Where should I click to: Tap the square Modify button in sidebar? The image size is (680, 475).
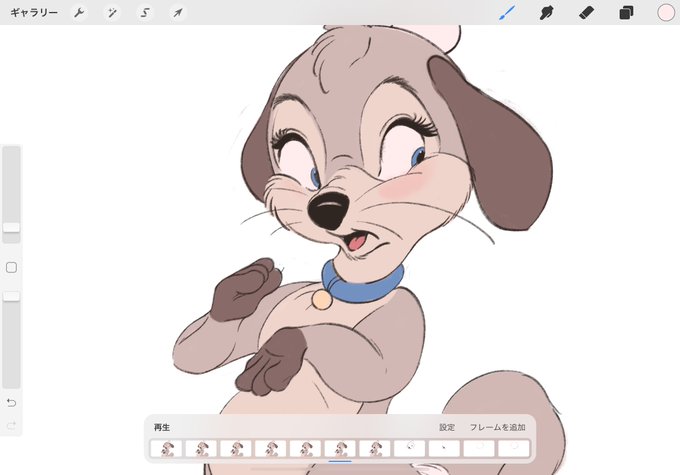click(x=11, y=267)
